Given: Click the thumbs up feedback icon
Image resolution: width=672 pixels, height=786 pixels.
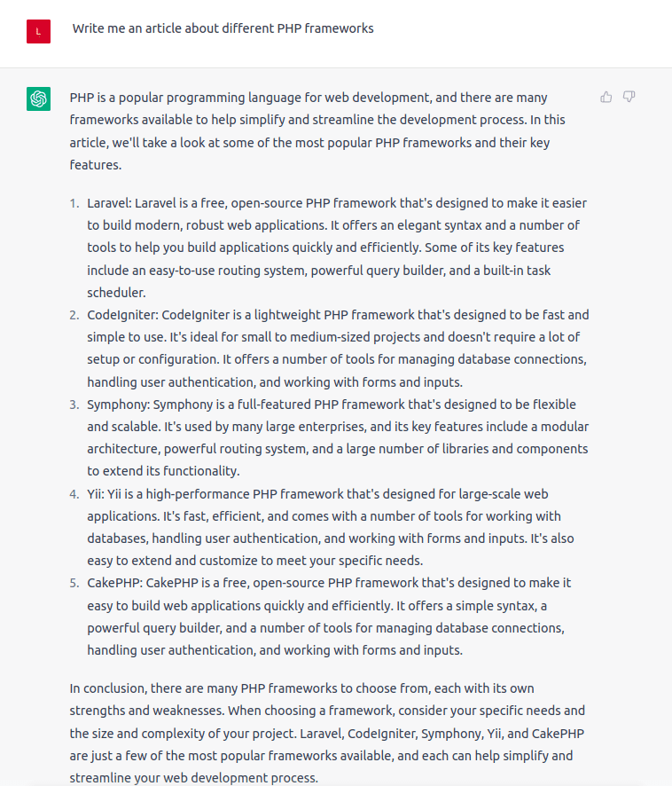Looking at the screenshot, I should [x=606, y=97].
